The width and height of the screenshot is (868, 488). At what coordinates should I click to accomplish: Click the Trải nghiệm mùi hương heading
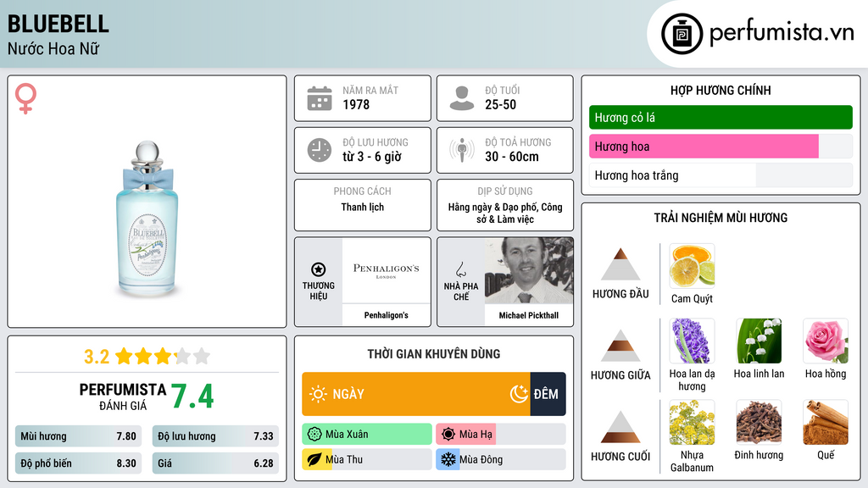click(721, 218)
